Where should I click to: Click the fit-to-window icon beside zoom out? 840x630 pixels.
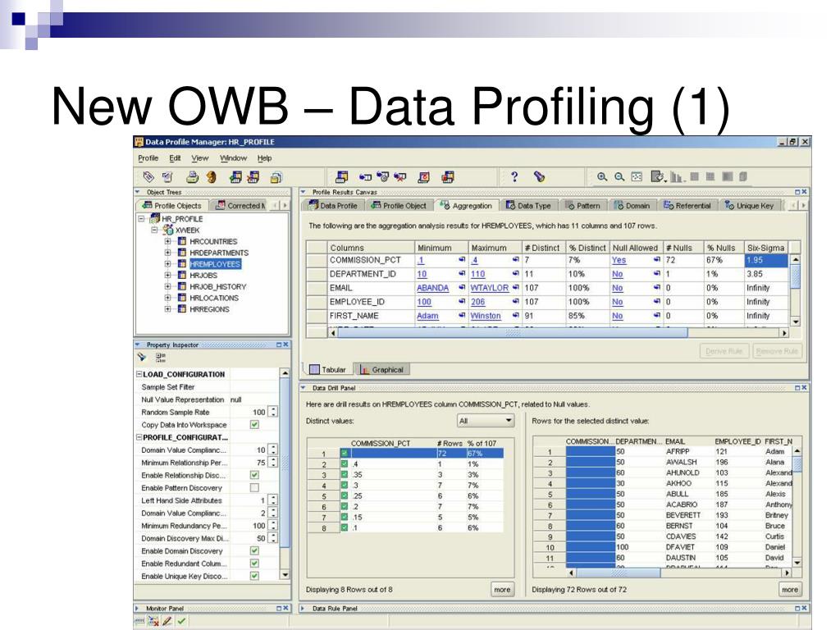pos(637,177)
